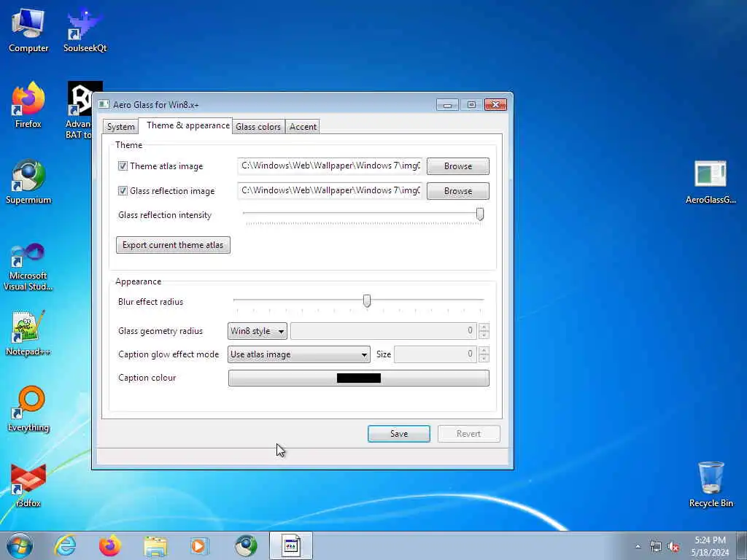Open the Accent tab
This screenshot has width=747, height=560.
(x=303, y=127)
